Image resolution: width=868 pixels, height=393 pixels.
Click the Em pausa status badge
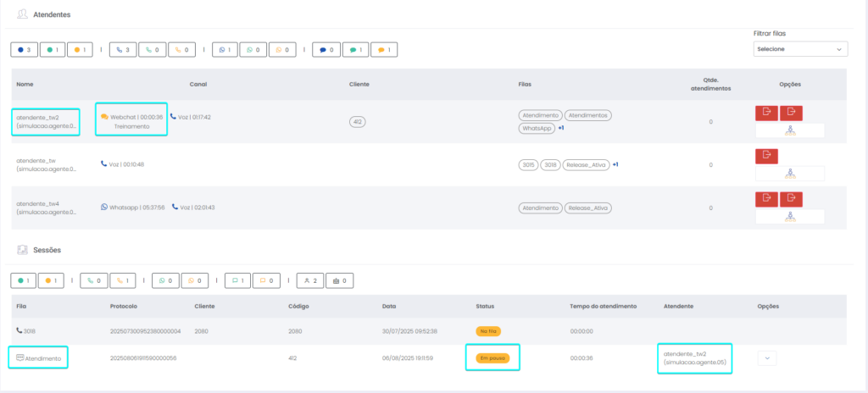pos(492,357)
